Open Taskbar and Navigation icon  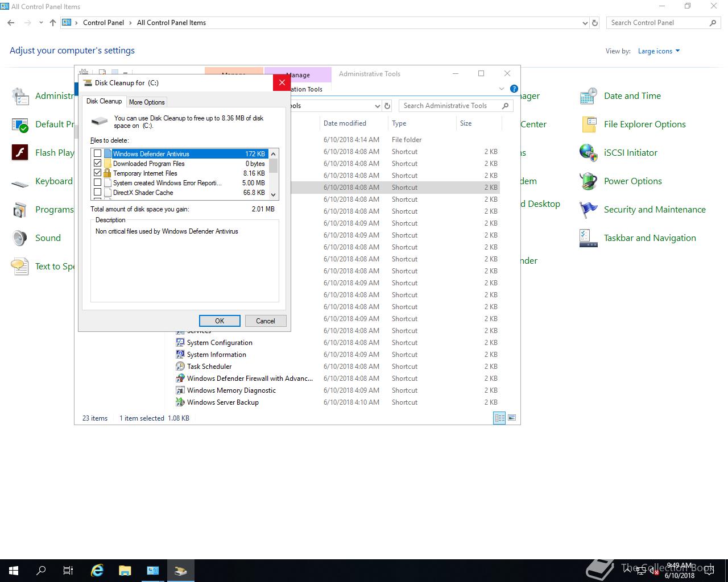(x=588, y=238)
